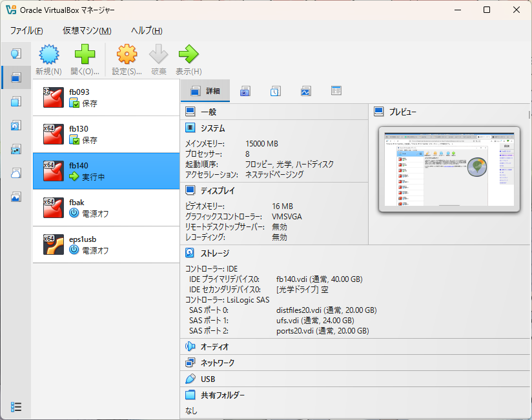Image resolution: width=532 pixels, height=420 pixels.
Task: Click the ビデオメモリー: label link
Action: [205, 206]
